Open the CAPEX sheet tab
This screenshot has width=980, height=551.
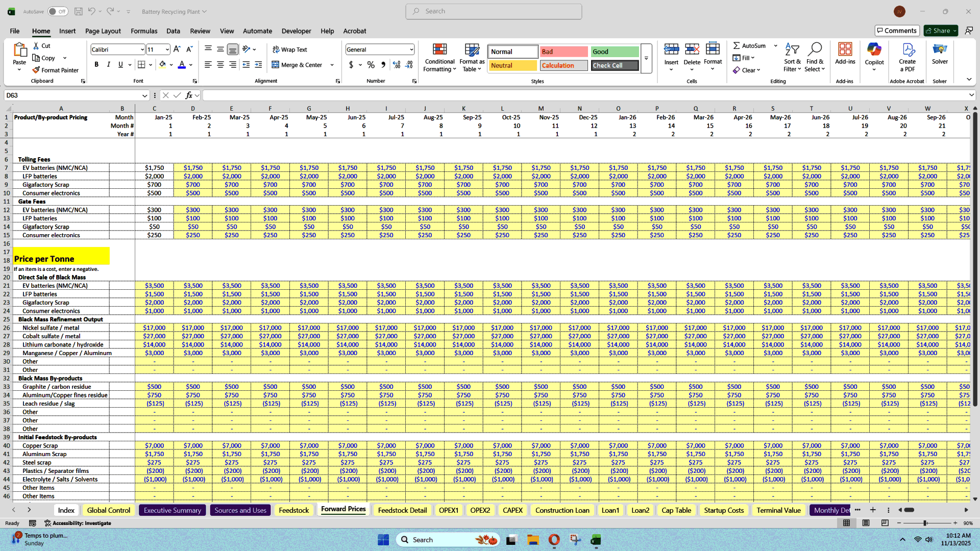pos(512,510)
